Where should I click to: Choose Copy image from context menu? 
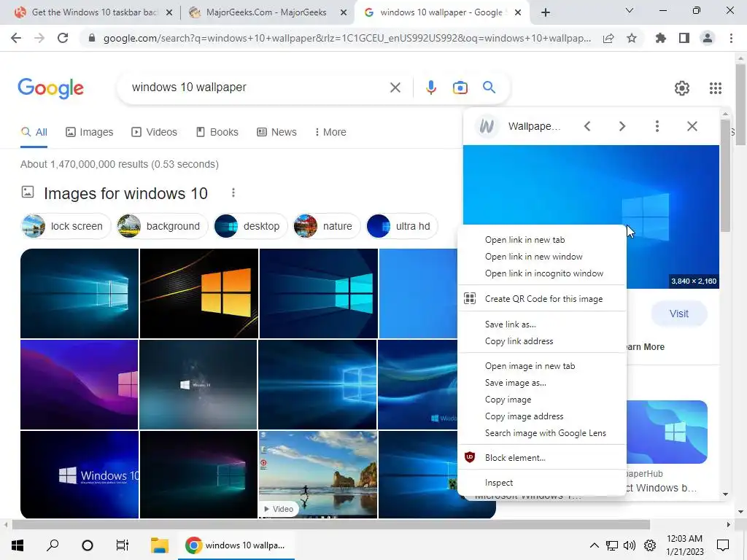coord(542,400)
